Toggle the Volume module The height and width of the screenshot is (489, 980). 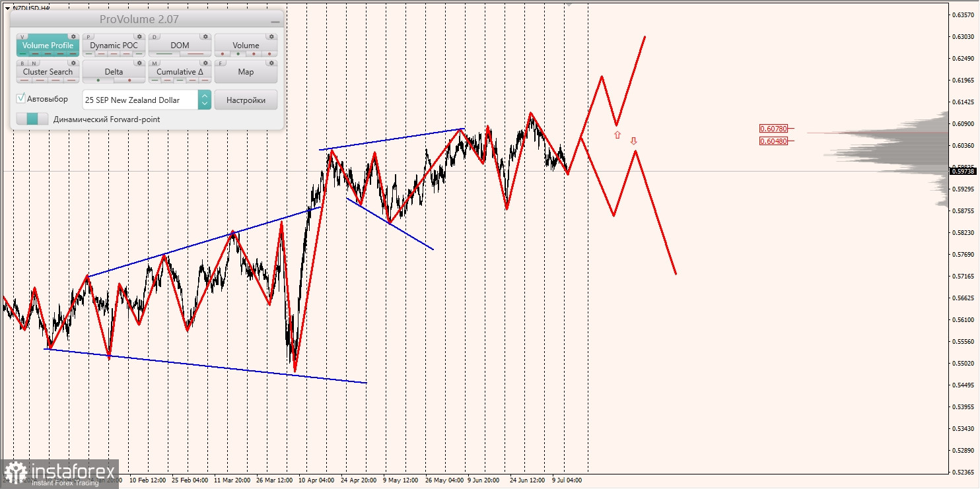tap(246, 46)
